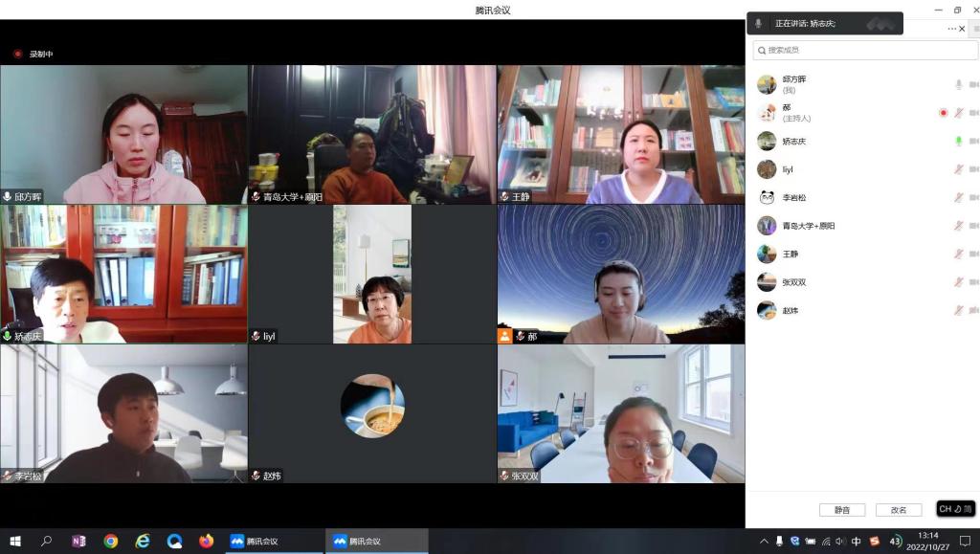Click the 改名 rename button
Image resolution: width=980 pixels, height=554 pixels.
tap(898, 509)
